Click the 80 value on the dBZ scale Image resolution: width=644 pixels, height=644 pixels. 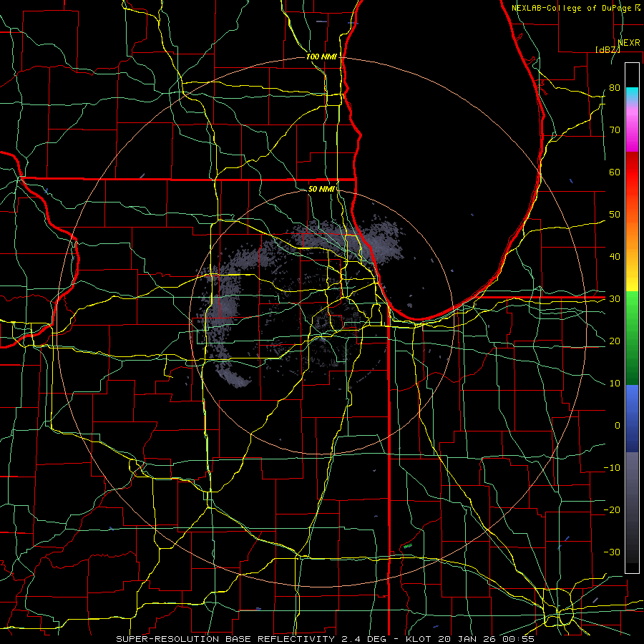(615, 87)
